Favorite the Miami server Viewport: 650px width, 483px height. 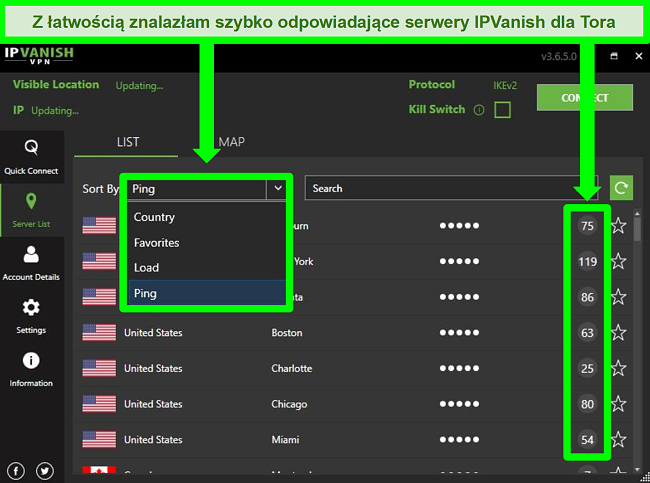click(x=618, y=439)
